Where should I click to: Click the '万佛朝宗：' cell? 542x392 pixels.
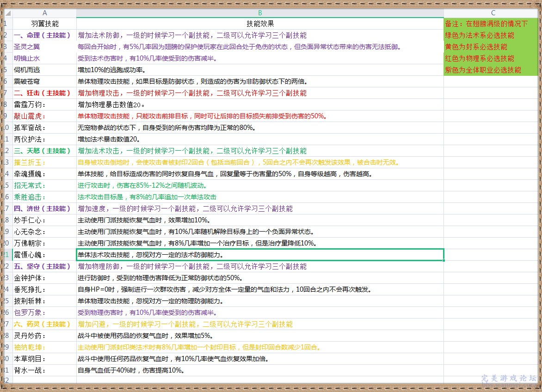tap(44, 244)
